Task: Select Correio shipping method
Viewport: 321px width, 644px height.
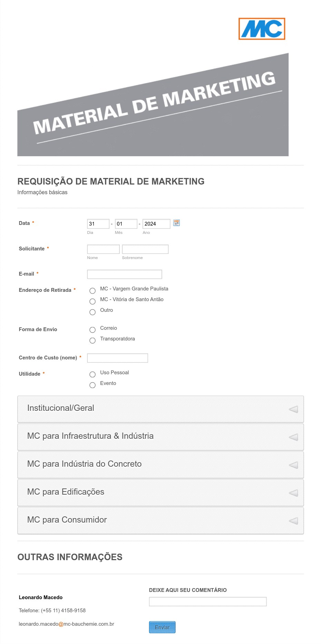Action: [x=93, y=330]
